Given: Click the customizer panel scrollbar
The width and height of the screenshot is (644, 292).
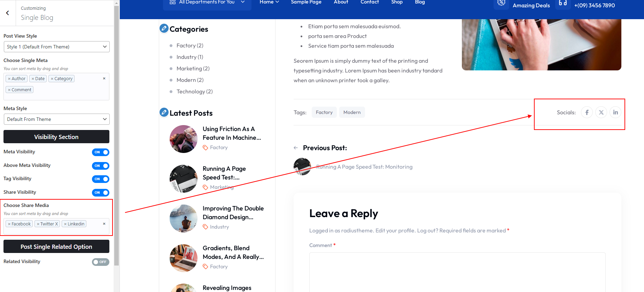Looking at the screenshot, I should 116,136.
